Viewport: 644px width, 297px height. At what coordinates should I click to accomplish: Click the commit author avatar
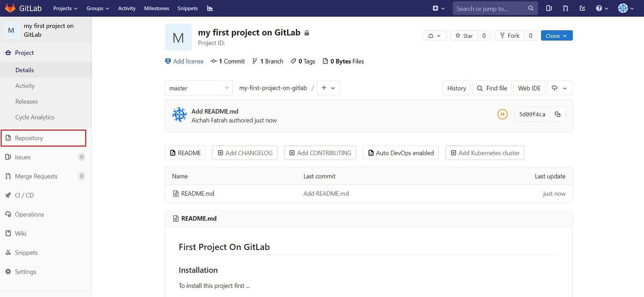point(179,115)
